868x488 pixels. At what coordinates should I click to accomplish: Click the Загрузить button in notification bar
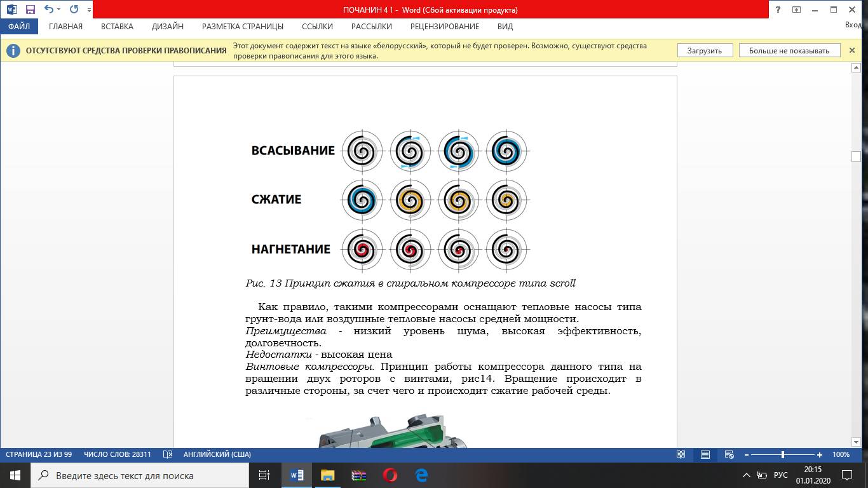704,51
